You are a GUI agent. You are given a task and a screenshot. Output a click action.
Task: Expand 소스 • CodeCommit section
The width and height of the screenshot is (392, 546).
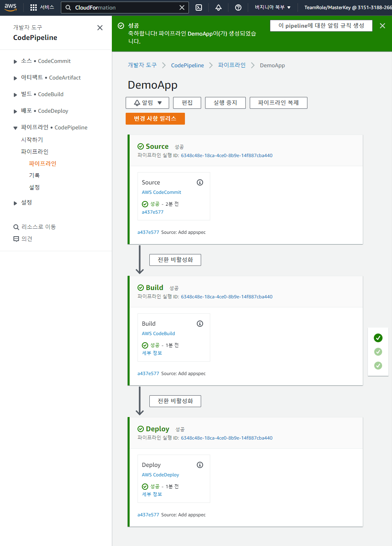[x=15, y=61]
